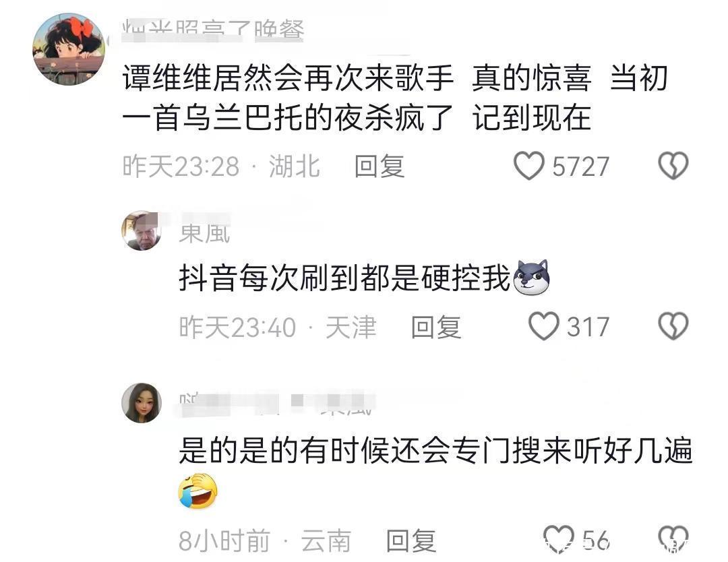This screenshot has height=562, width=728.
Task: Reply to the 天津 comment via 回复
Action: pyautogui.click(x=436, y=327)
